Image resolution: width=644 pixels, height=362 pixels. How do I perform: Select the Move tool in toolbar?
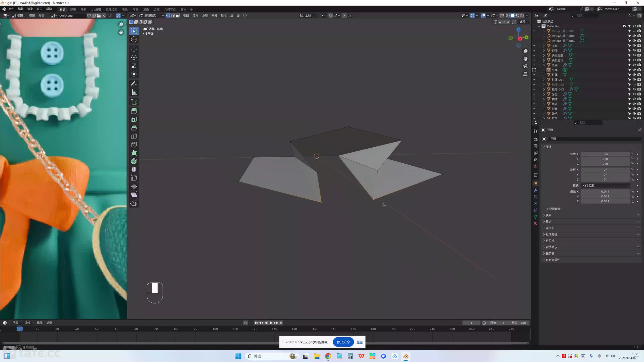134,49
